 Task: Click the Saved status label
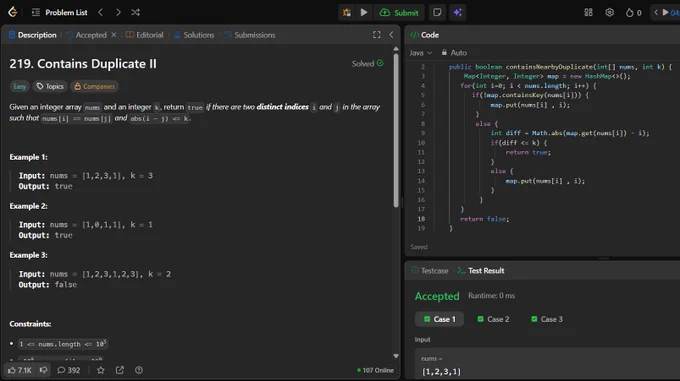point(419,247)
